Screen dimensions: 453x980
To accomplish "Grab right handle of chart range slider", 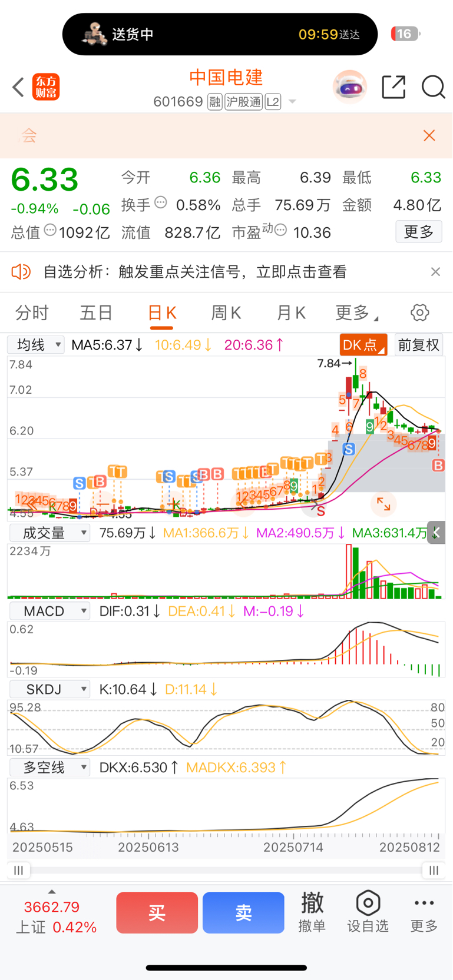I will (x=434, y=871).
